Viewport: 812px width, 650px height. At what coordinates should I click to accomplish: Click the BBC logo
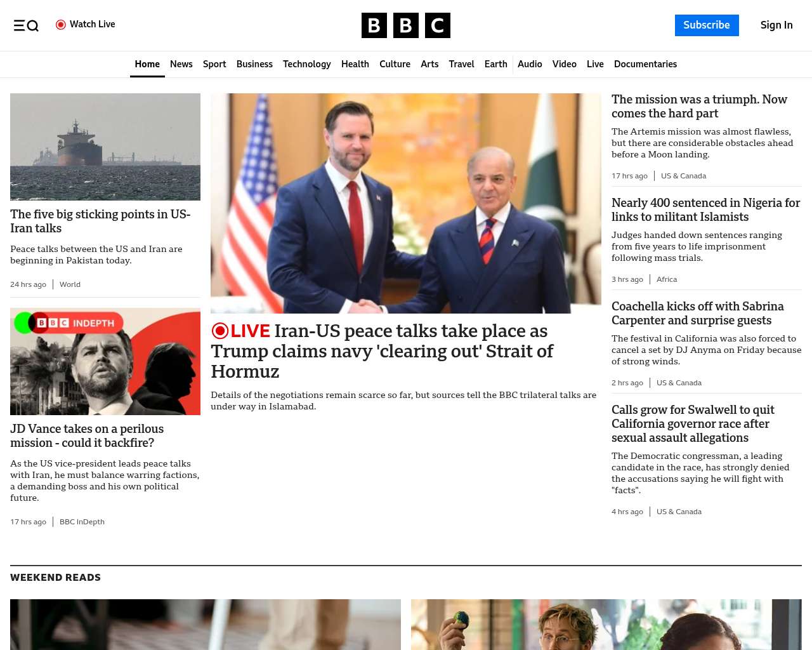tap(406, 25)
